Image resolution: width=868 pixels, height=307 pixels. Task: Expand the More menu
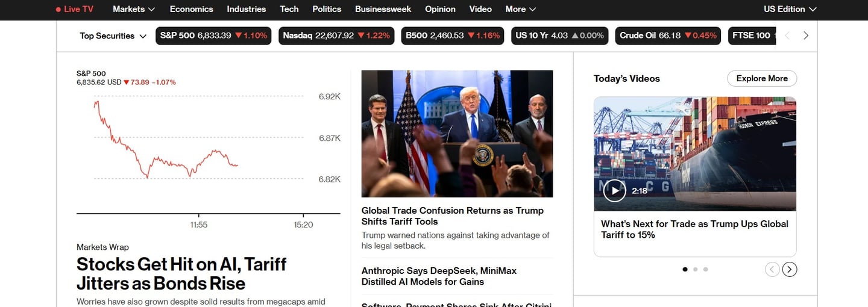tap(521, 9)
